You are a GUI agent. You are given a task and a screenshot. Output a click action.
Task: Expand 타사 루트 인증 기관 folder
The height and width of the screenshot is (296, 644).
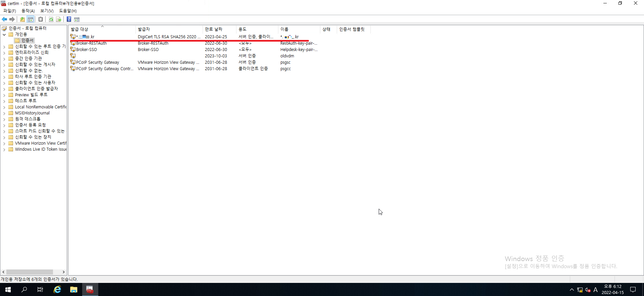(4, 77)
